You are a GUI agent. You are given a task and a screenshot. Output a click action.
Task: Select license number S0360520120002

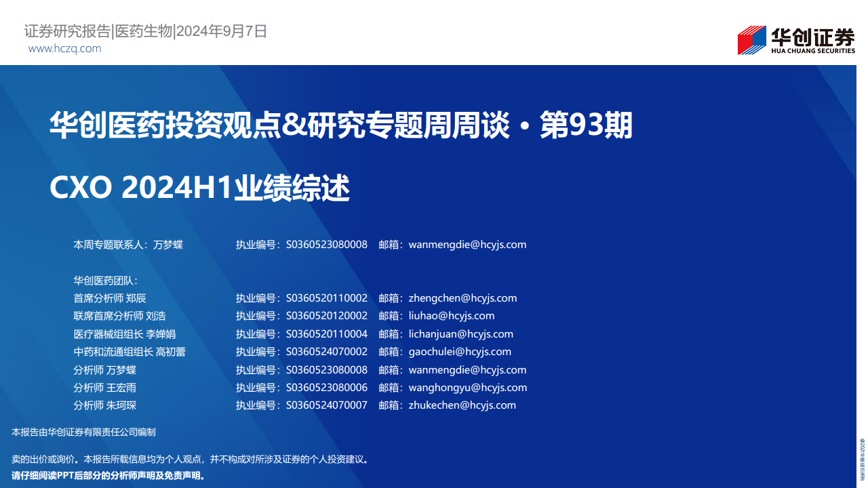pyautogui.click(x=327, y=316)
